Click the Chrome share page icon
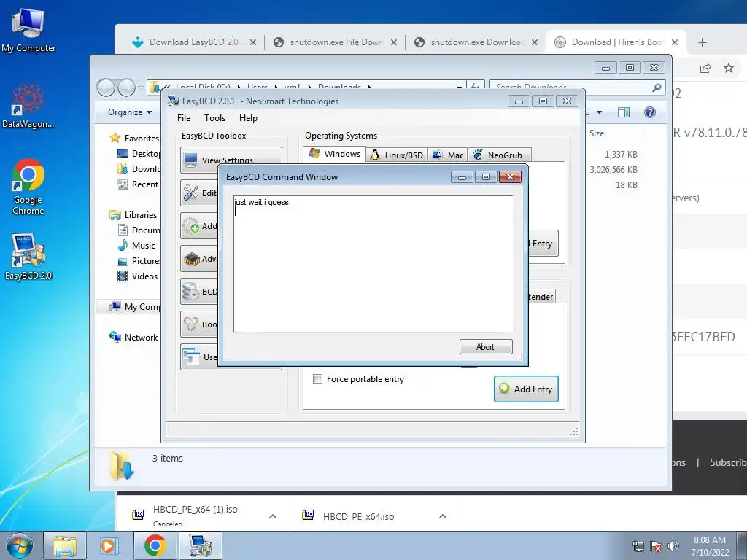The image size is (747, 560). (705, 68)
